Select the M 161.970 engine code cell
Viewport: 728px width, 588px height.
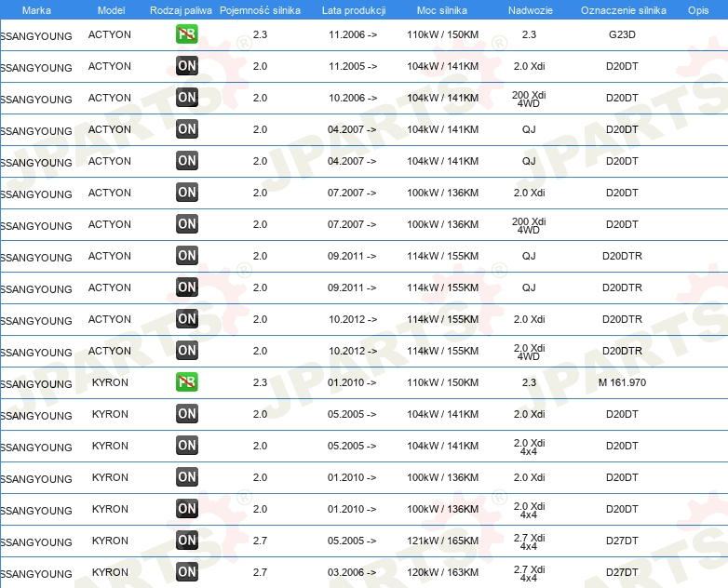(622, 382)
